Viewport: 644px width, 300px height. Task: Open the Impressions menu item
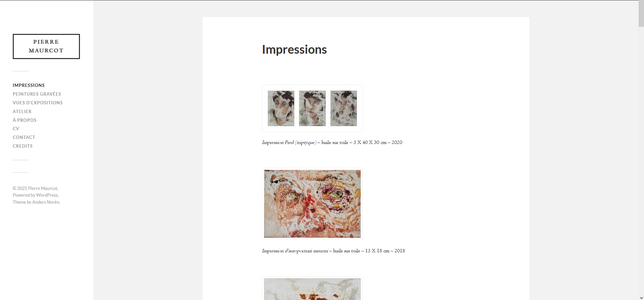pos(29,85)
